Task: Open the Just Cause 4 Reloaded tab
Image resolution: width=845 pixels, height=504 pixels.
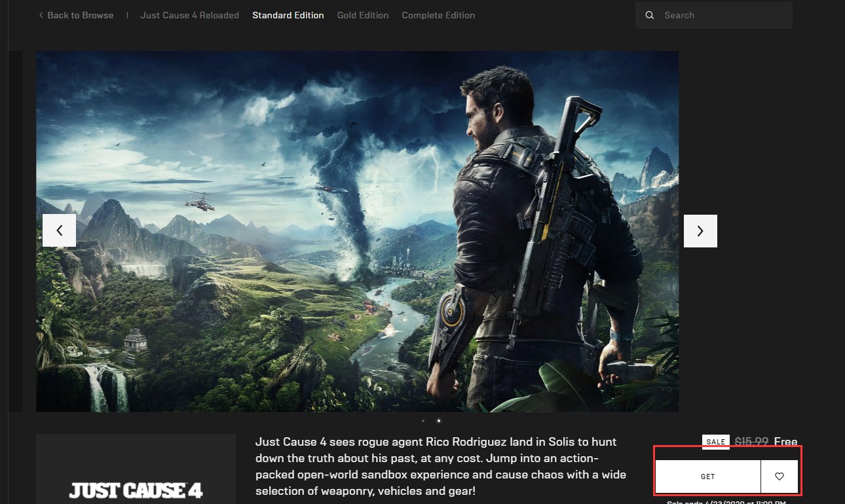Action: (189, 15)
